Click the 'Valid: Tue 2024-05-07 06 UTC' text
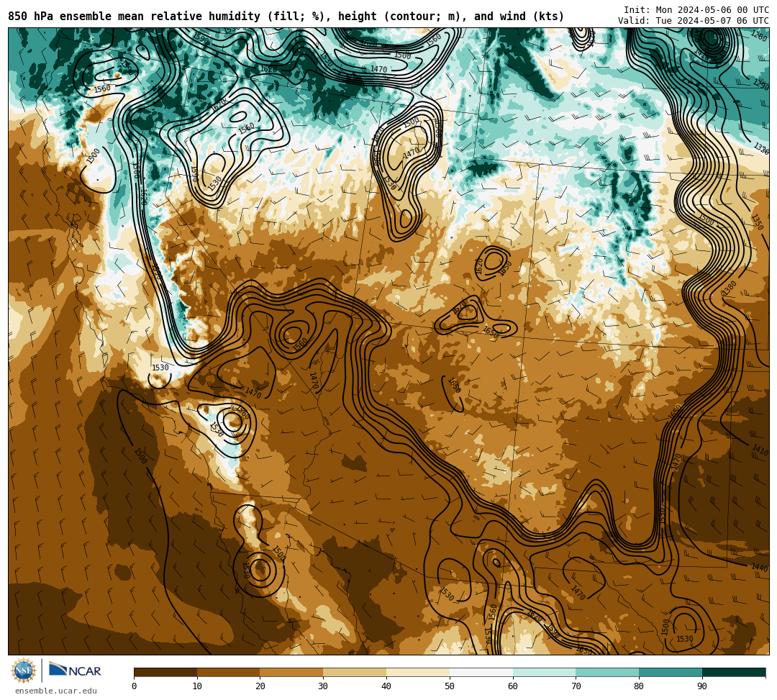777x700 pixels. point(694,21)
